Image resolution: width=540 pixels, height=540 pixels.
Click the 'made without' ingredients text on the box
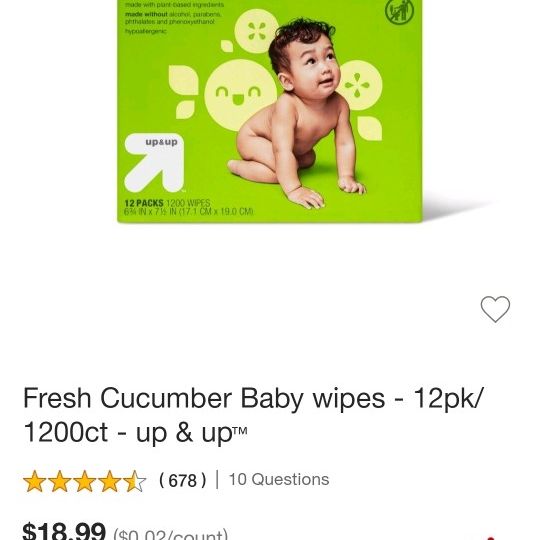tap(173, 18)
